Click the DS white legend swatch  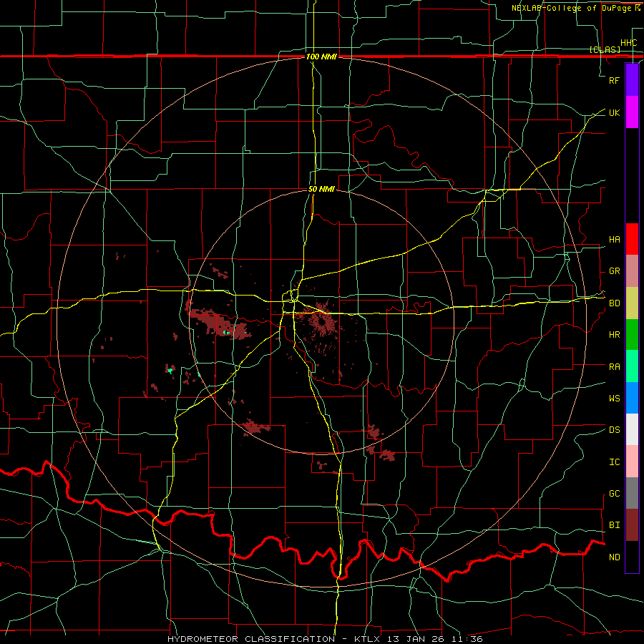pos(632,429)
